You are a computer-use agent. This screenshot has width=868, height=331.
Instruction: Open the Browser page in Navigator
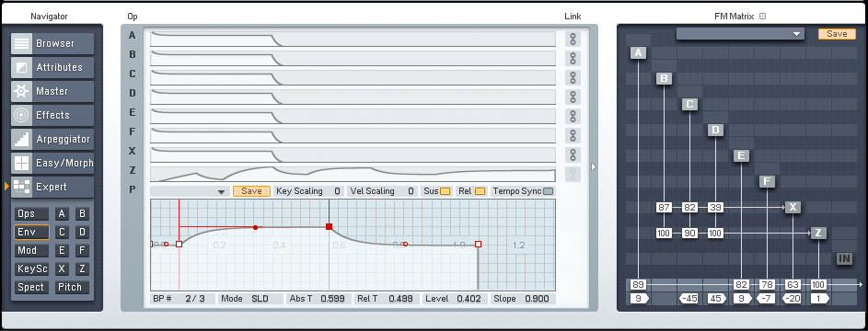52,43
